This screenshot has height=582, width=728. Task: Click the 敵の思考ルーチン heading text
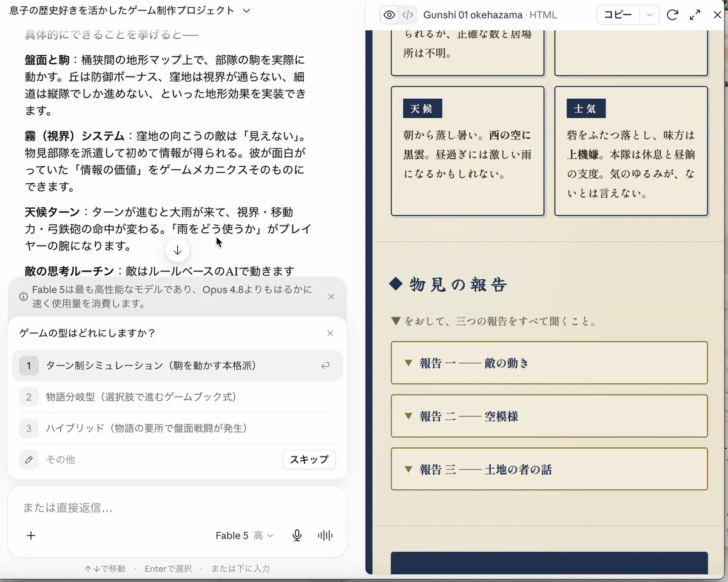click(x=69, y=271)
